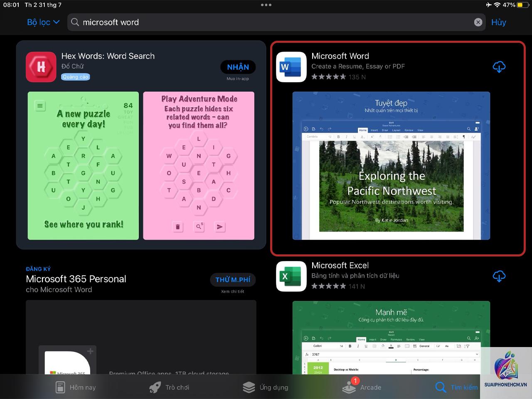This screenshot has width=532, height=399.
Task: Download Microsoft Word with the cloud icon
Action: coord(499,67)
